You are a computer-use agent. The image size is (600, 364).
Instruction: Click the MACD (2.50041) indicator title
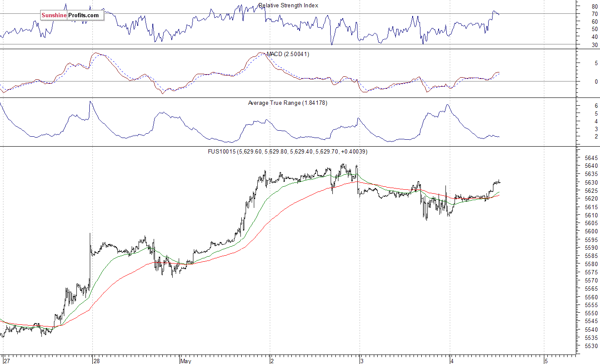coord(287,54)
